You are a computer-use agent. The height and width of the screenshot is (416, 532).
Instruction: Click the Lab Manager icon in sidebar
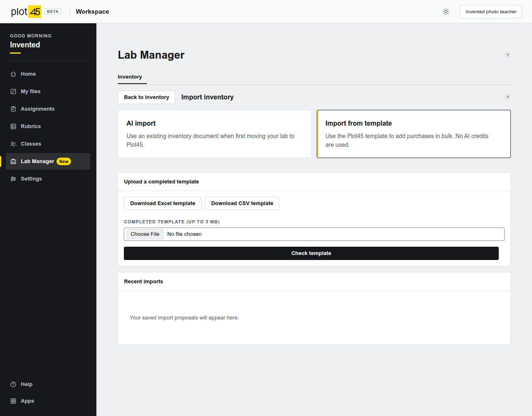13,161
